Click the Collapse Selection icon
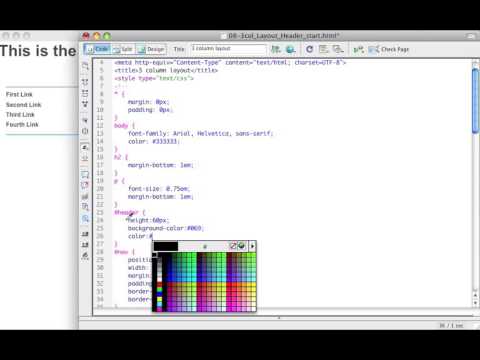The width and height of the screenshot is (480, 360). [85, 93]
